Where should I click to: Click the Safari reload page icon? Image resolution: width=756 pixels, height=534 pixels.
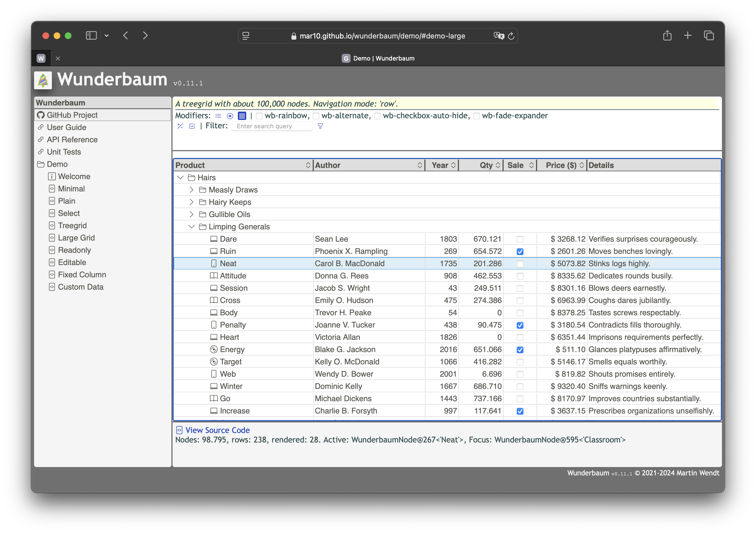pos(511,36)
